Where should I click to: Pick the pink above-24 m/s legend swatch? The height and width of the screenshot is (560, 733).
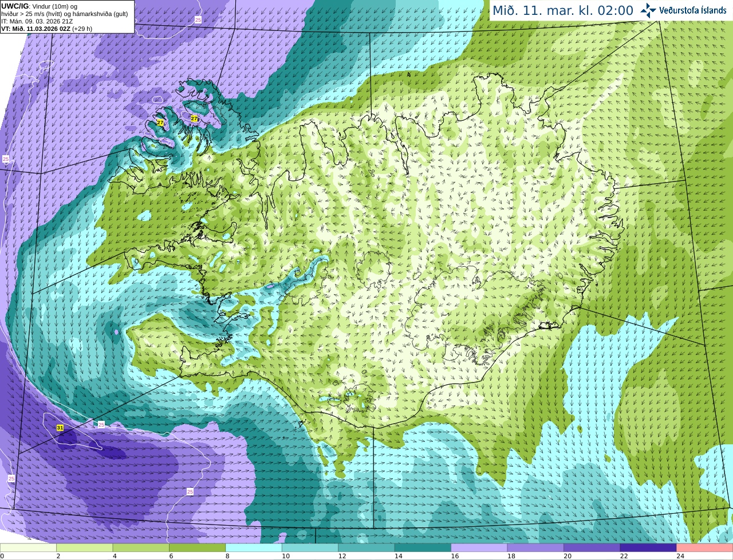[705, 547]
